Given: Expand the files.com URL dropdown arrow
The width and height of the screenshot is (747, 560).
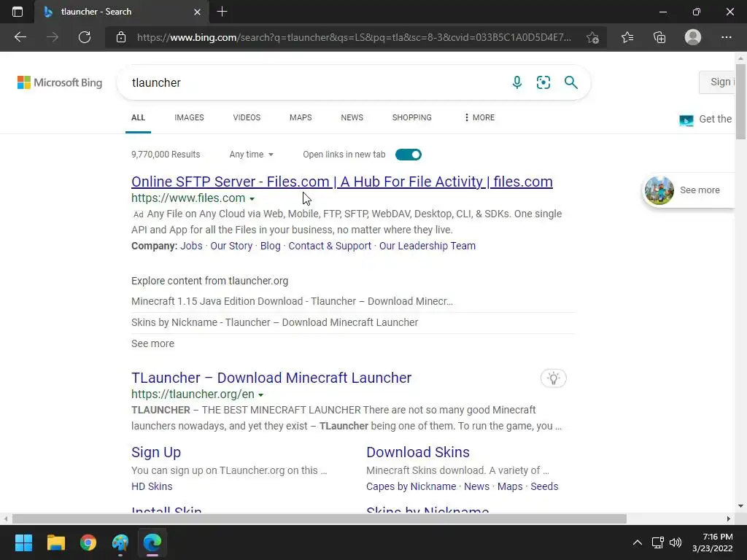Looking at the screenshot, I should [x=252, y=199].
